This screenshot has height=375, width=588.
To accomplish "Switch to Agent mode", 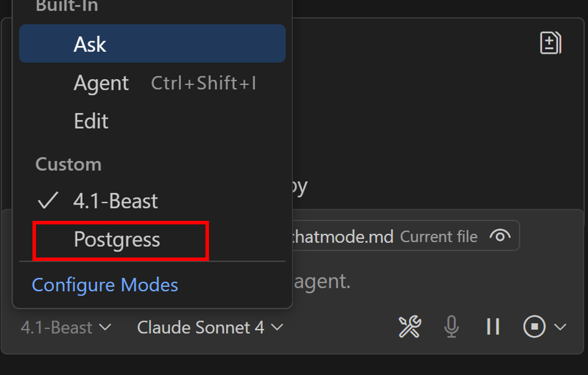I will pyautogui.click(x=152, y=83).
